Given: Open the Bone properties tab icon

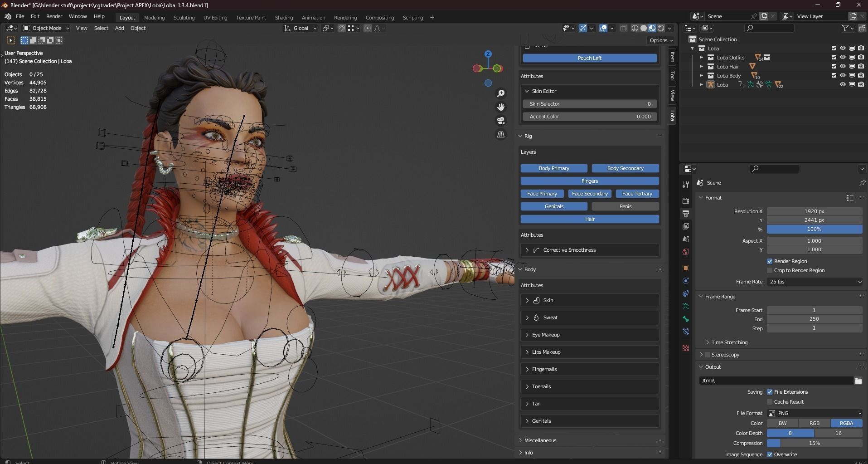Looking at the screenshot, I should pyautogui.click(x=686, y=319).
